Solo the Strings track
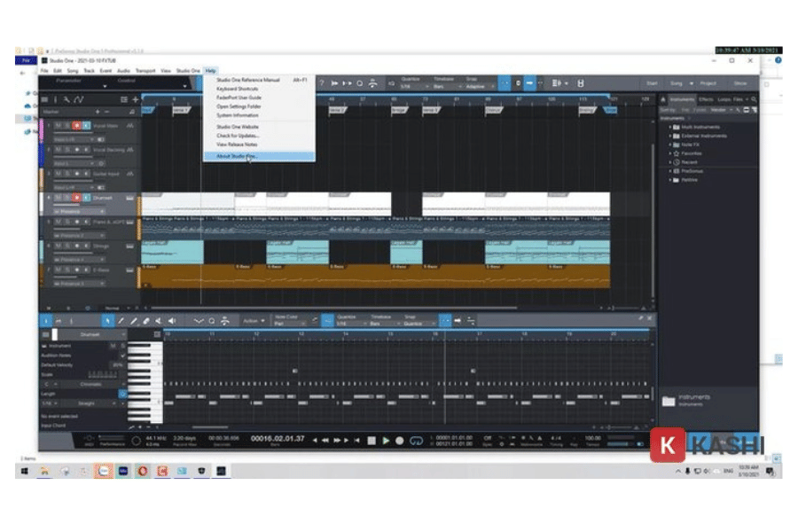 (x=67, y=246)
